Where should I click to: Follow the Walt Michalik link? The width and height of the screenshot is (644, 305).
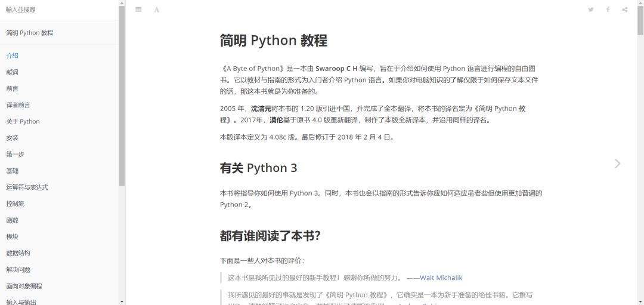441,278
